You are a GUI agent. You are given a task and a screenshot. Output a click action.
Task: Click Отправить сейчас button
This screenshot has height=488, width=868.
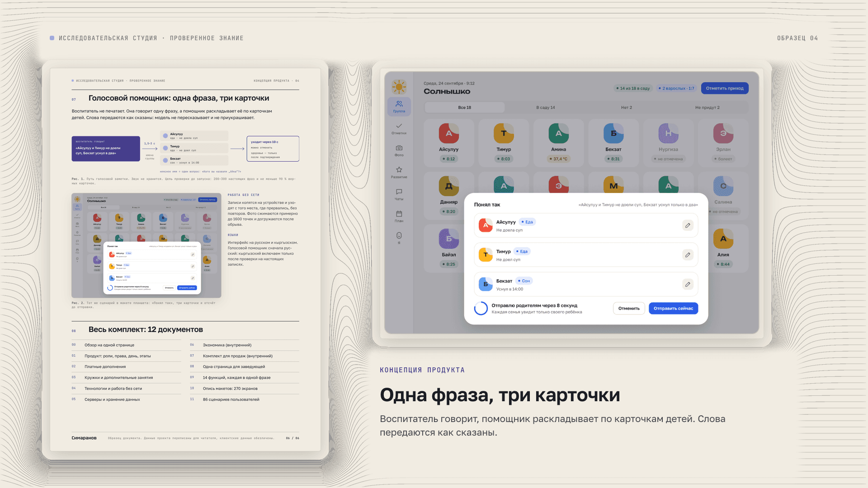pyautogui.click(x=673, y=308)
